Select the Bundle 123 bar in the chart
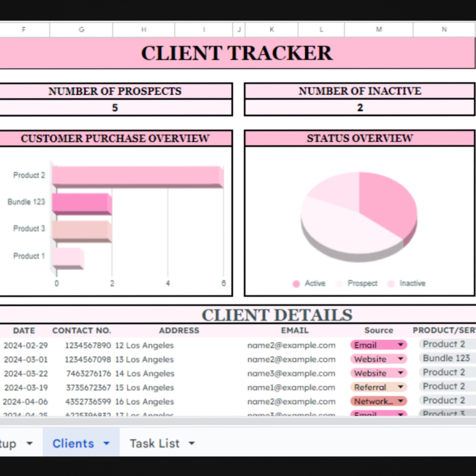This screenshot has height=476, width=476. [81, 202]
